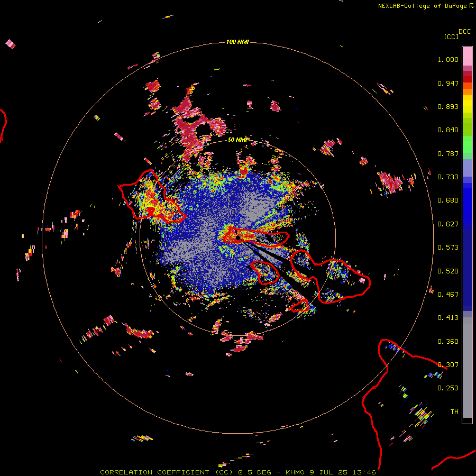
Task: Click the 0.680 scale value
Action: (448, 200)
